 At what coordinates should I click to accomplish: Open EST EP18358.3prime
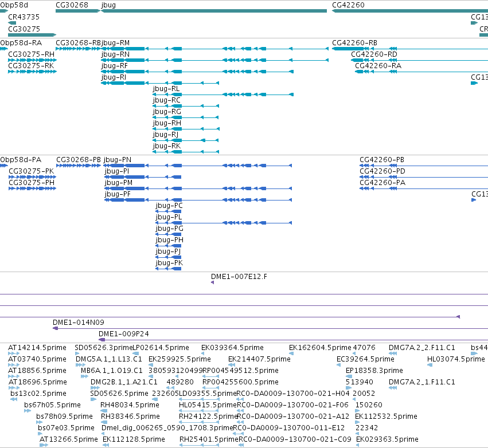[374, 371]
